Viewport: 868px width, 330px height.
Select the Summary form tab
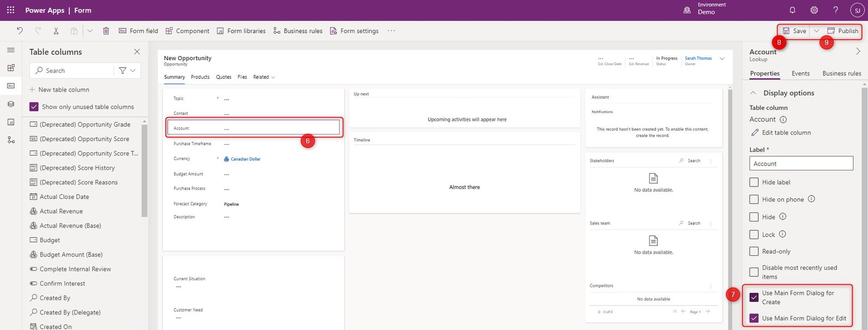tap(175, 77)
